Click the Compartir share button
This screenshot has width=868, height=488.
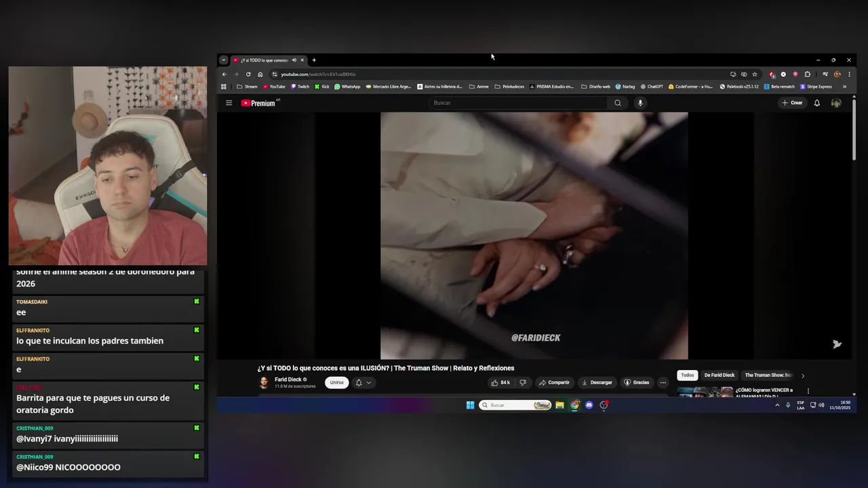pos(555,383)
